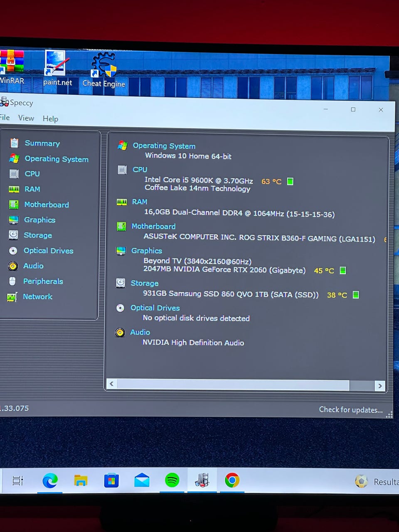This screenshot has height=532, width=399.
Task: Open Google Chrome from the taskbar
Action: pos(232,480)
